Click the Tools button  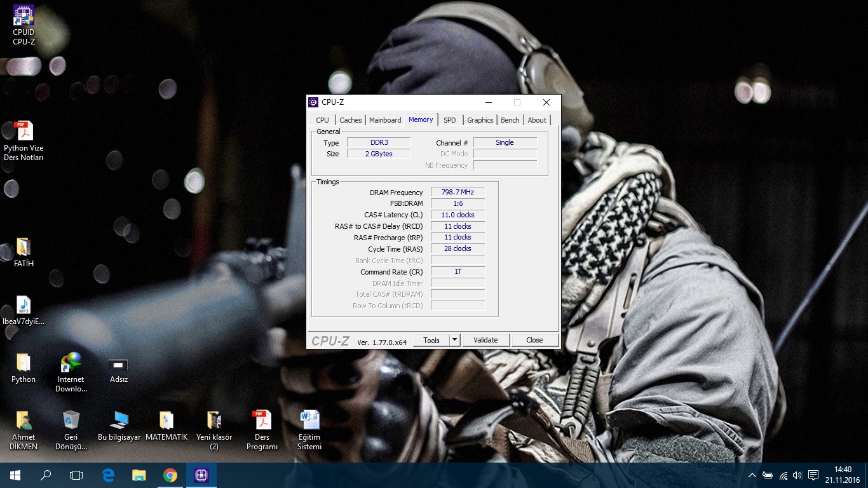point(431,340)
